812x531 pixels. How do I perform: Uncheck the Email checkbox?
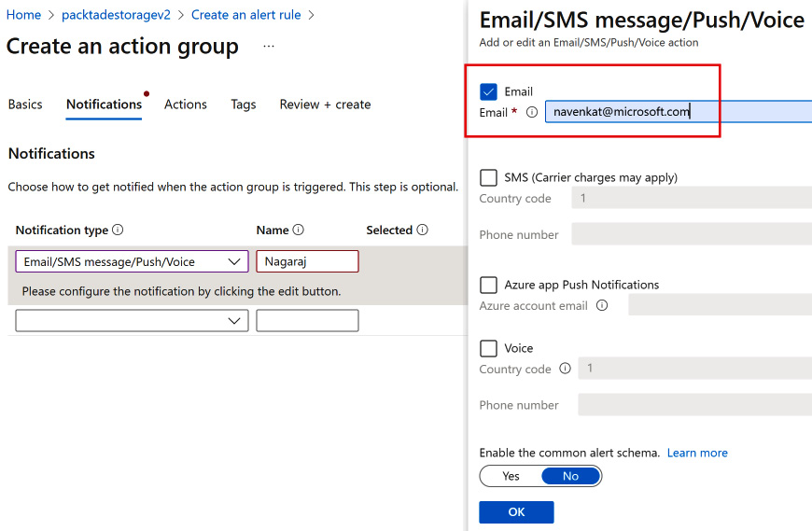click(x=488, y=91)
